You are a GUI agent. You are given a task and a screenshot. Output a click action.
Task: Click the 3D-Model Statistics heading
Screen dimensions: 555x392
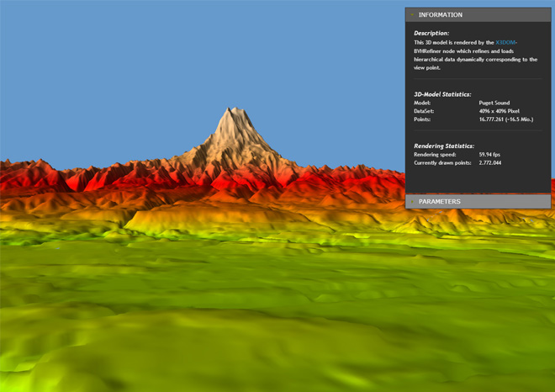pos(442,94)
